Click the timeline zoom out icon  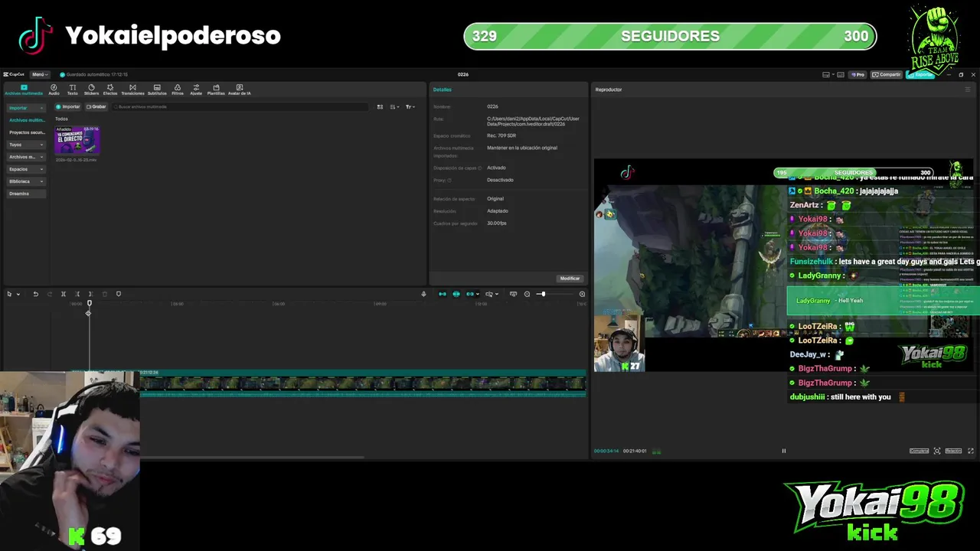(x=527, y=294)
